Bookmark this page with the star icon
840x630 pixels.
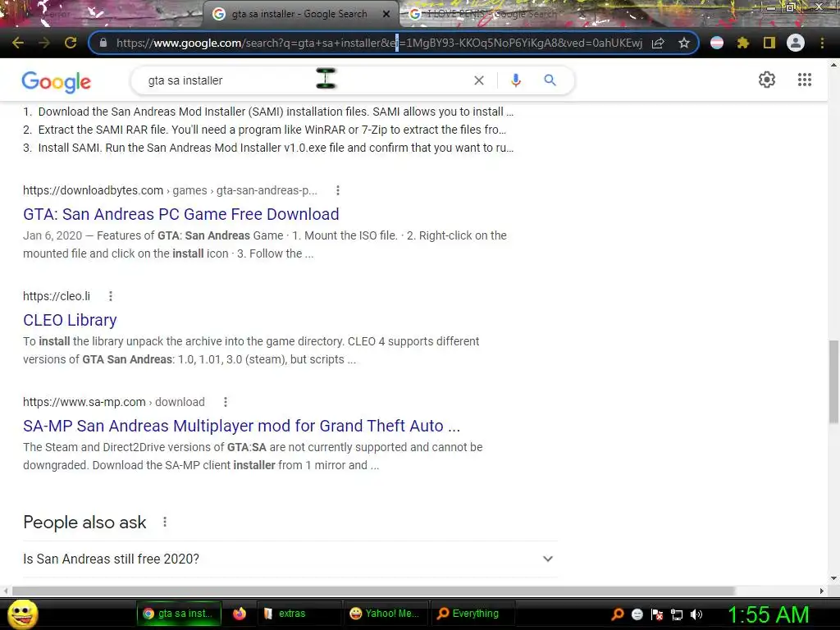coord(683,43)
